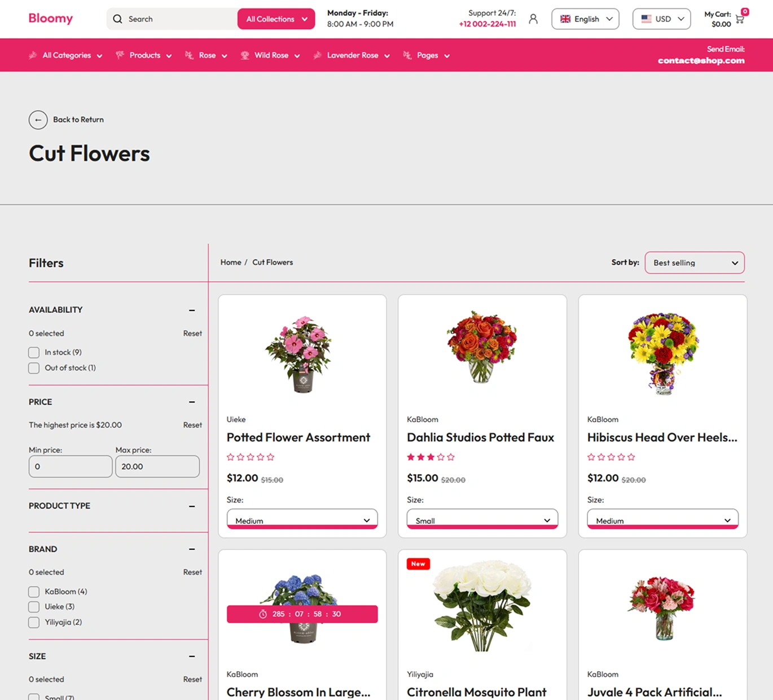773x700 pixels.
Task: Click the flower icon beside Rose menu
Action: 189,55
